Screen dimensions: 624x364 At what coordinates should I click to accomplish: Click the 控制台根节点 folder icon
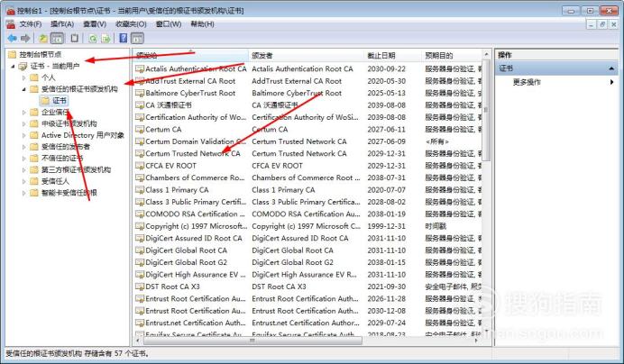tap(13, 54)
